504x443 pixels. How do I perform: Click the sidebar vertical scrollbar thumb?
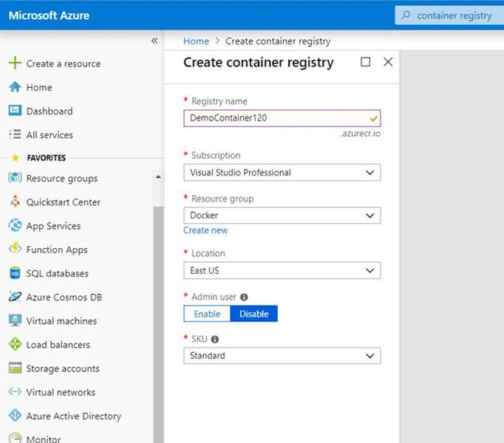(x=158, y=324)
